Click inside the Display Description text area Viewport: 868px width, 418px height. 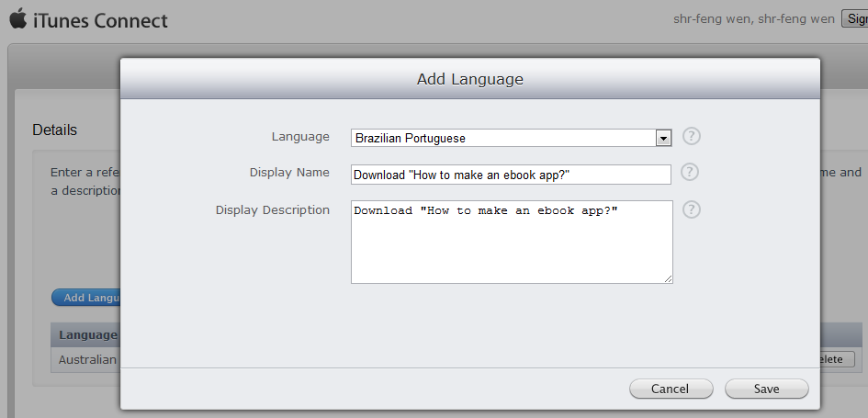click(x=512, y=242)
